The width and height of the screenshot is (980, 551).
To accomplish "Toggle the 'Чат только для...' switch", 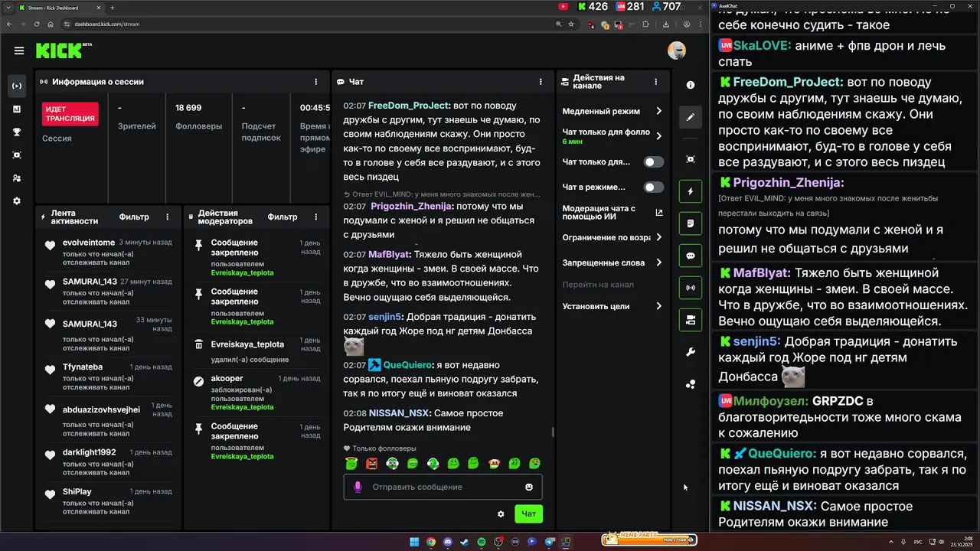I will (654, 162).
